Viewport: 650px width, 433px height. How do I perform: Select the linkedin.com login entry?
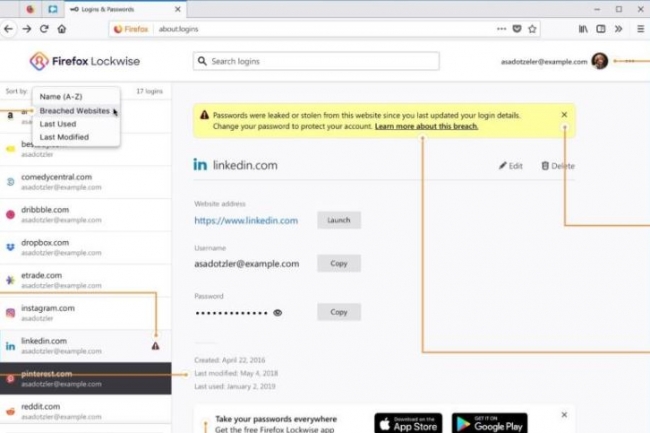[x=85, y=346]
